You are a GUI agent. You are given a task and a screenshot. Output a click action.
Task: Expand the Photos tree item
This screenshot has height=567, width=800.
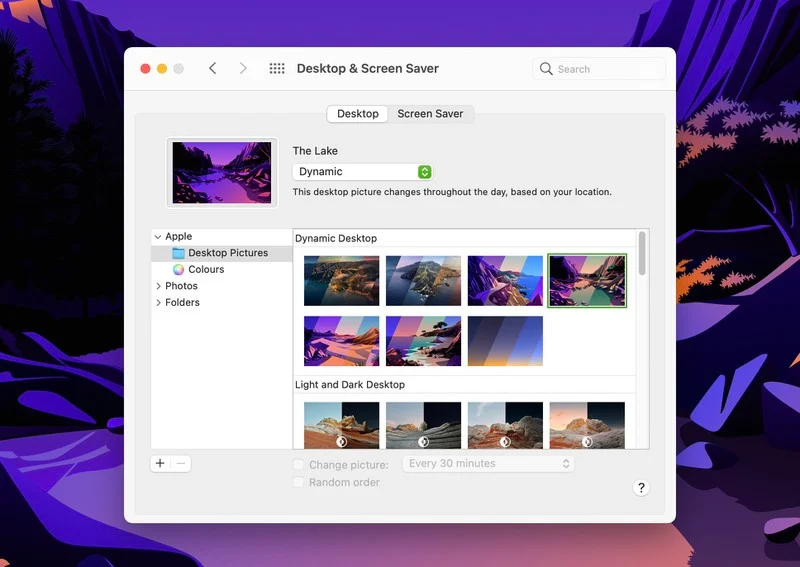coord(158,286)
